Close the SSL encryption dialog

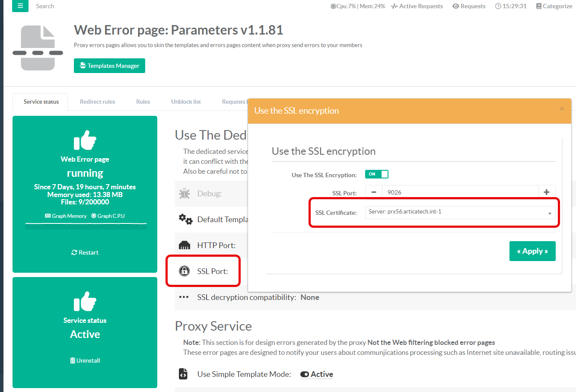[562, 109]
